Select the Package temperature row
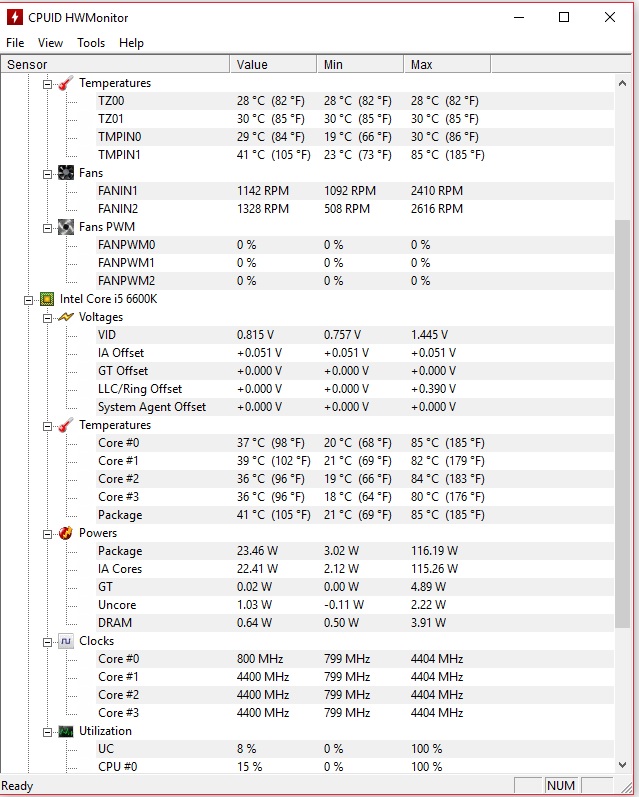 click(x=307, y=515)
